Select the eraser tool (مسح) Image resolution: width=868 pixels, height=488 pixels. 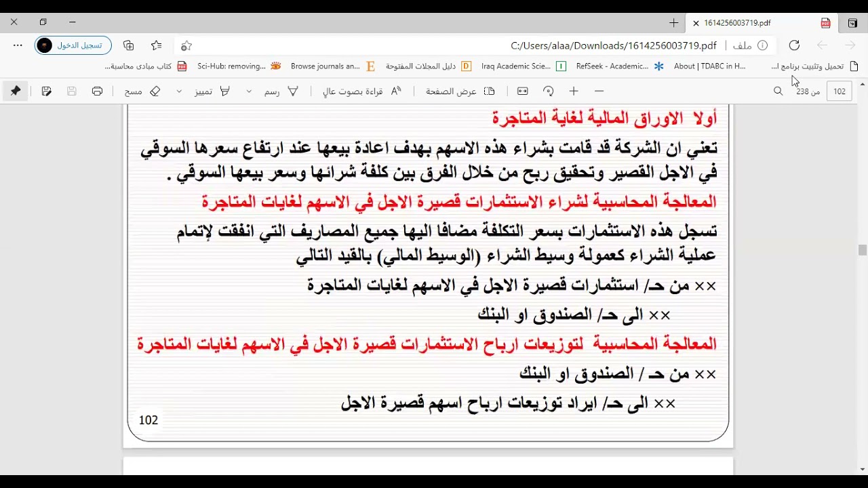click(142, 91)
